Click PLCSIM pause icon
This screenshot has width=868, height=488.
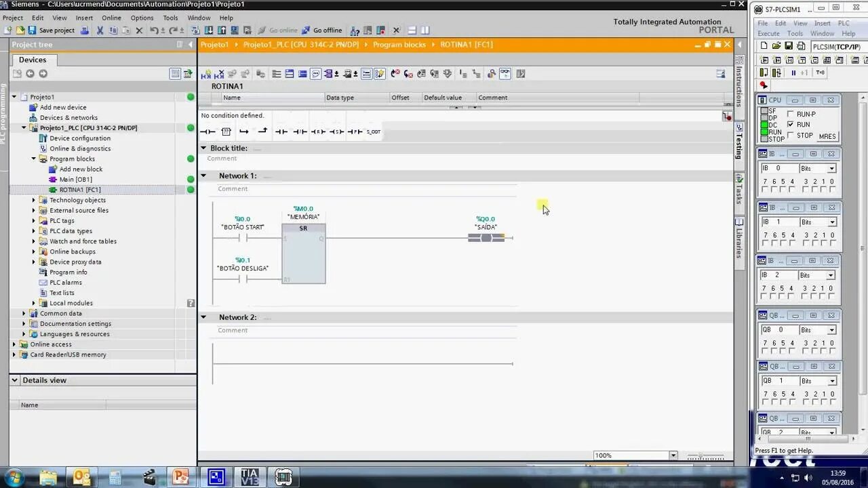pos(793,73)
